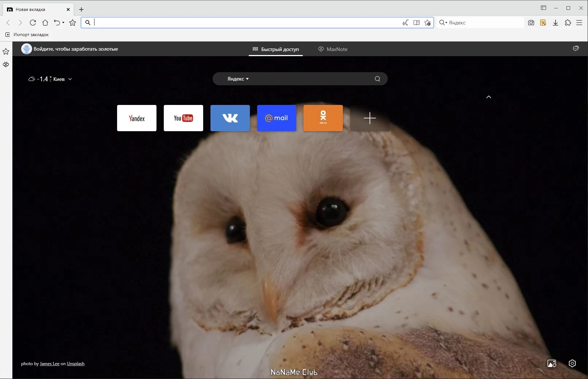Take a screenshot with the camera icon

pyautogui.click(x=531, y=23)
